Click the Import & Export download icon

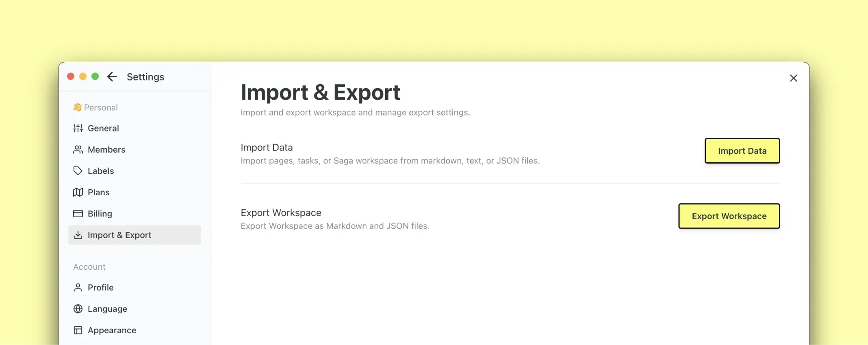(x=78, y=235)
